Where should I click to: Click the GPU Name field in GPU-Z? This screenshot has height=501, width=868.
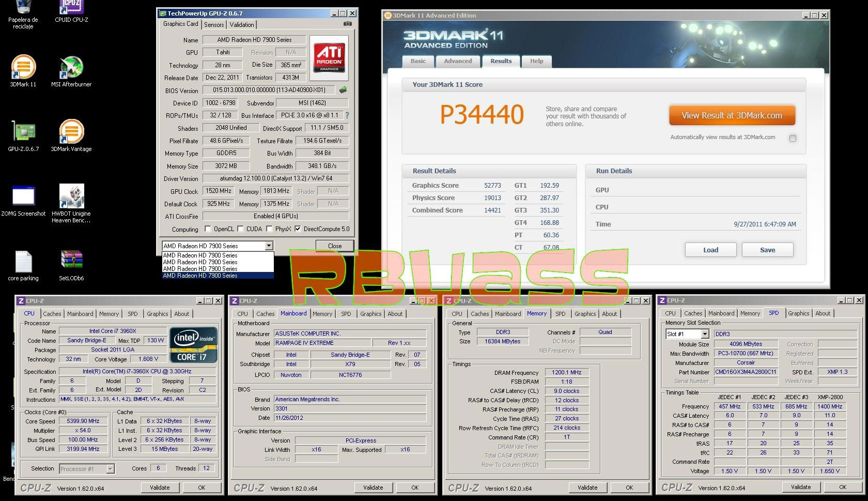pos(254,40)
